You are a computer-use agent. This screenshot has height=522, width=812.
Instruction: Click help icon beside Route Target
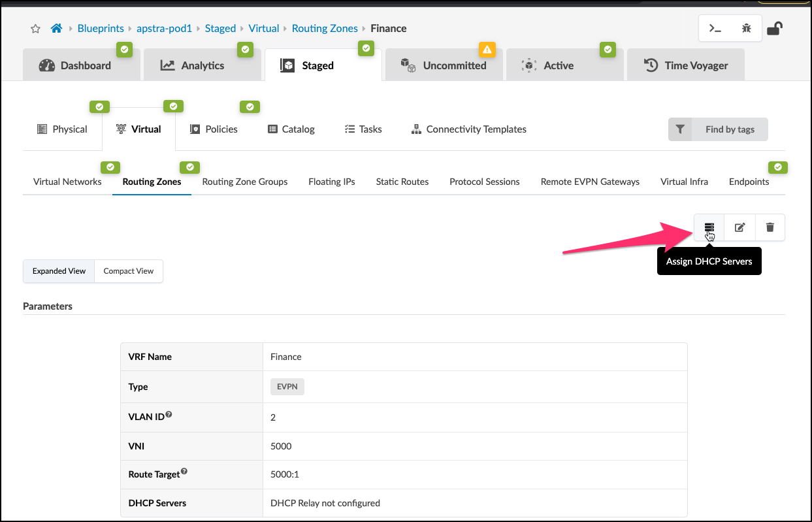pos(184,471)
